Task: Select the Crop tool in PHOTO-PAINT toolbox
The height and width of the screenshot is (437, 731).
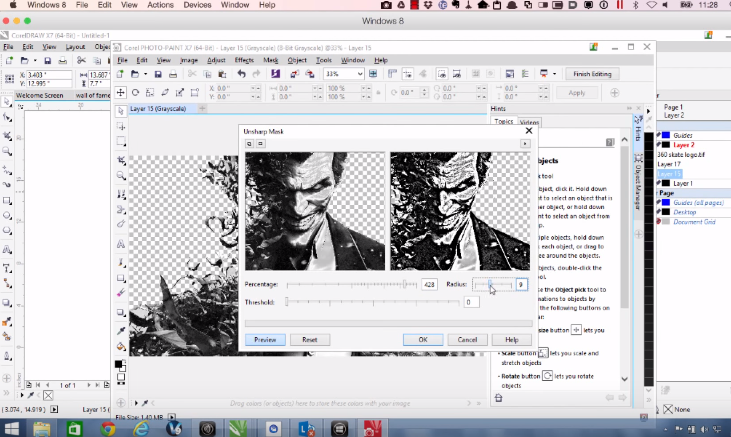Action: coord(121,160)
